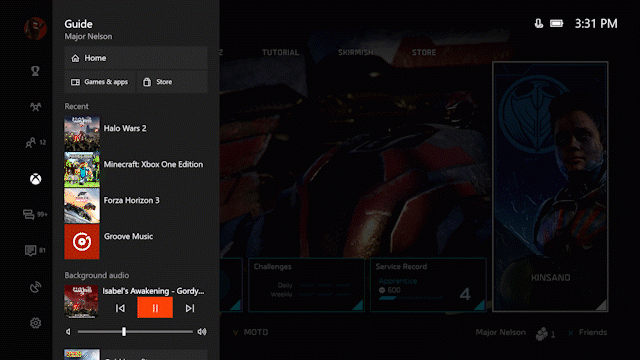This screenshot has width=640, height=360.
Task: Launch Halo Wars 2 from Recent
Action: [x=136, y=133]
